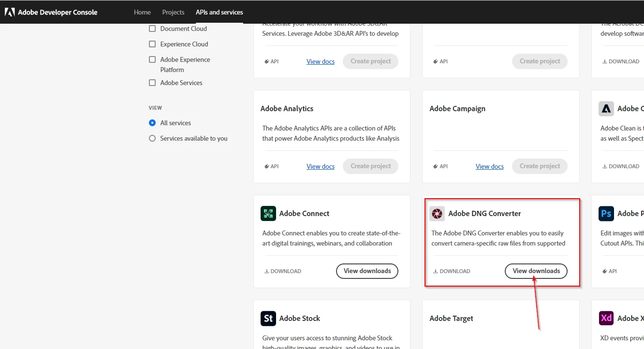Check the Adobe Services filter box
This screenshot has height=349, width=644.
[152, 83]
